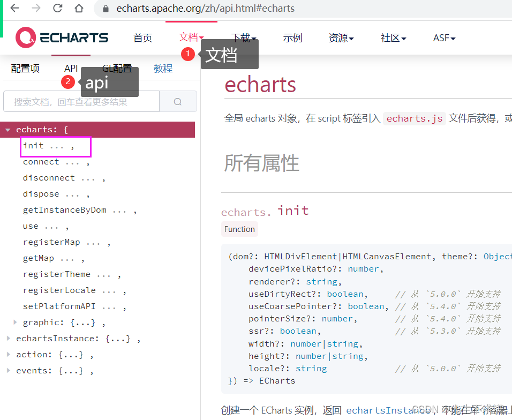The image size is (512, 420).
Task: Click the browser refresh icon
Action: (58, 9)
